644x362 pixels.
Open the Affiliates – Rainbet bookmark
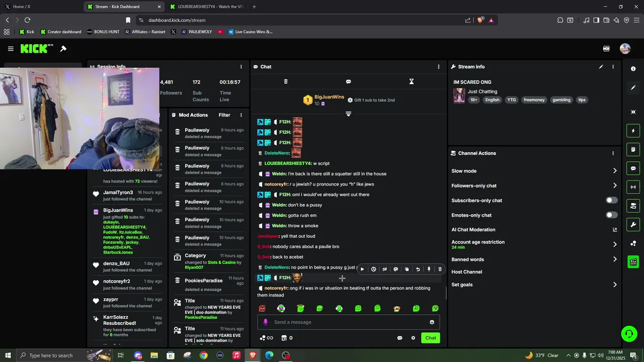pos(144,32)
